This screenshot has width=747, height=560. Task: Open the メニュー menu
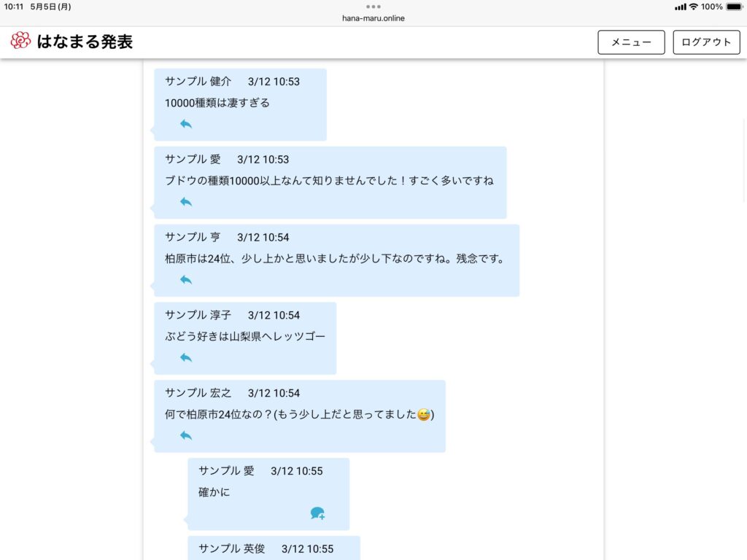click(631, 42)
